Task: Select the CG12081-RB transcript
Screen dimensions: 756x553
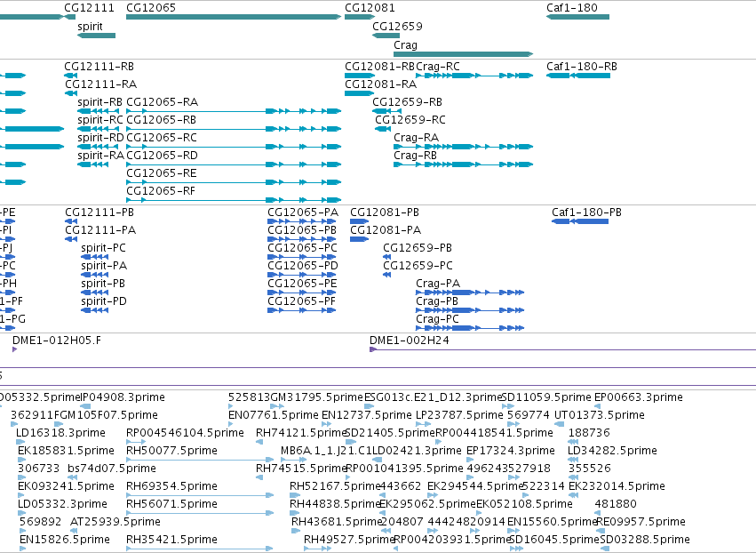Action: click(x=379, y=67)
